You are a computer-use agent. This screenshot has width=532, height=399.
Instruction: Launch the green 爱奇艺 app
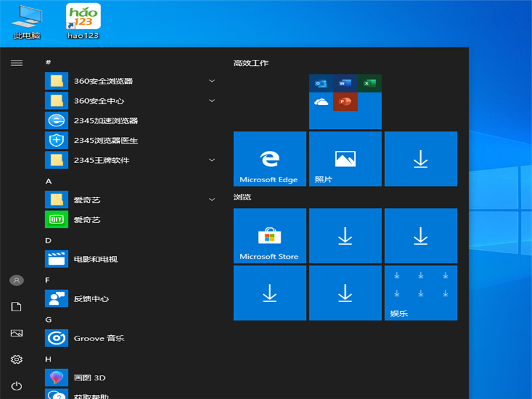[130, 219]
